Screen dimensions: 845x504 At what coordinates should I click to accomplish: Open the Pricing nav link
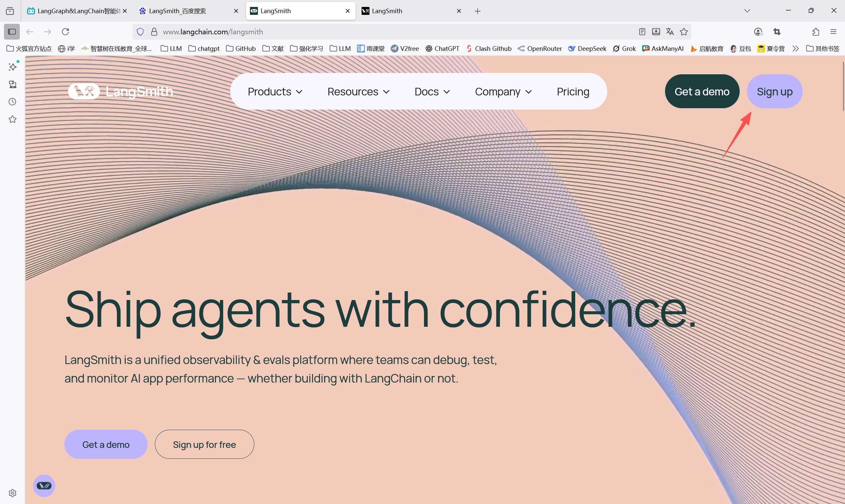[x=573, y=92]
